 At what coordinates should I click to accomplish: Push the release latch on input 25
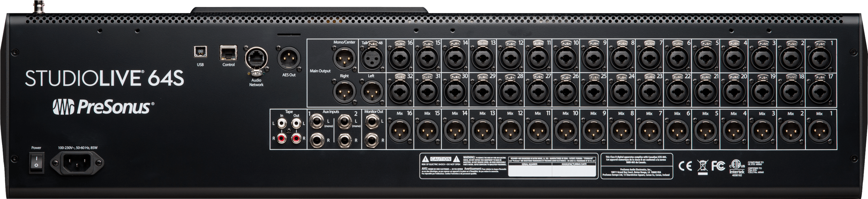tap(594, 78)
